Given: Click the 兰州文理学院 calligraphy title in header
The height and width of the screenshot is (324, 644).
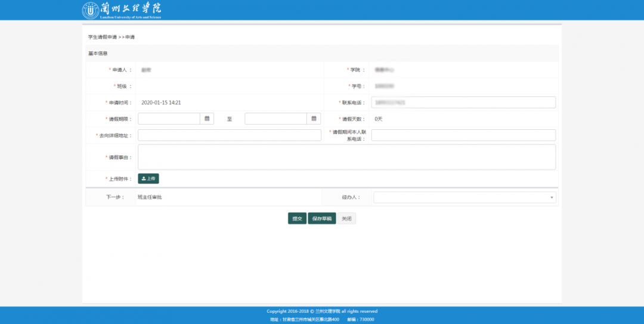Looking at the screenshot, I should coord(132,9).
